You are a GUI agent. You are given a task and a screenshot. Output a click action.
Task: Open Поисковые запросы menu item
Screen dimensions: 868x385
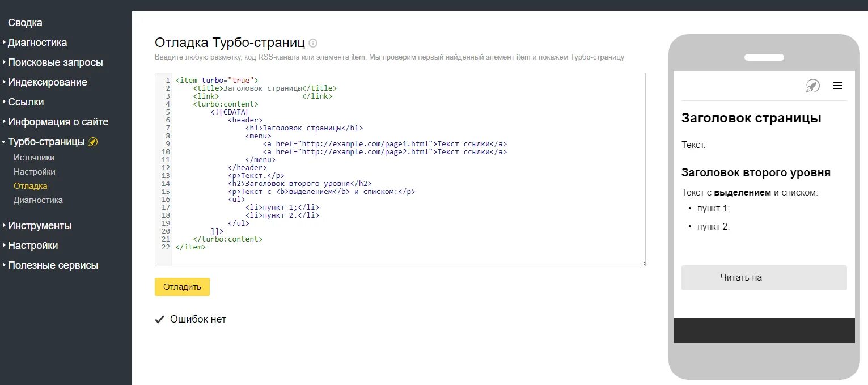tap(56, 62)
